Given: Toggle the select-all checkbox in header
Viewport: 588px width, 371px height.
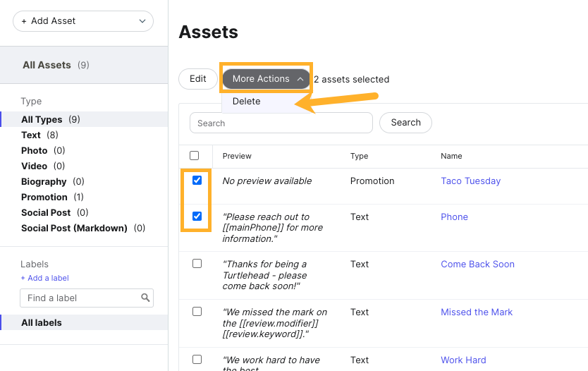Looking at the screenshot, I should [x=195, y=156].
